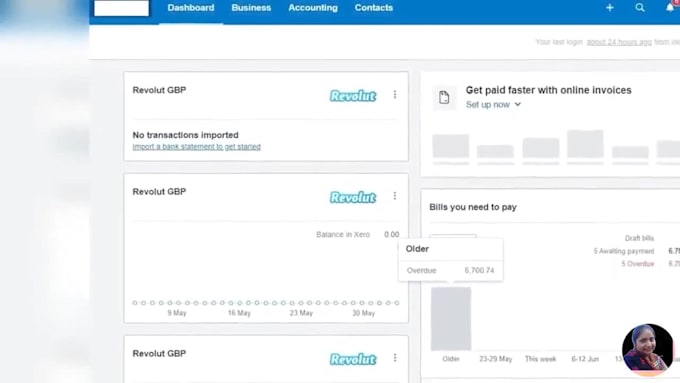The height and width of the screenshot is (383, 680).
Task: Click the 'Balance in Xero' label
Action: tap(343, 234)
